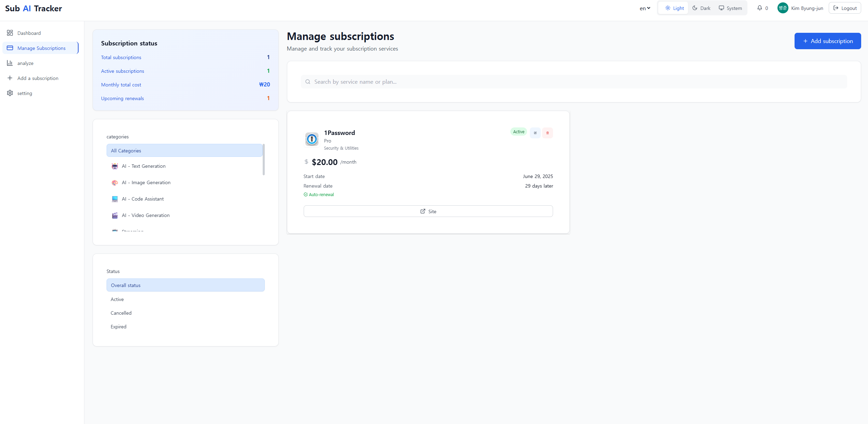Filter status by Expired
This screenshot has width=868, height=424.
click(119, 327)
